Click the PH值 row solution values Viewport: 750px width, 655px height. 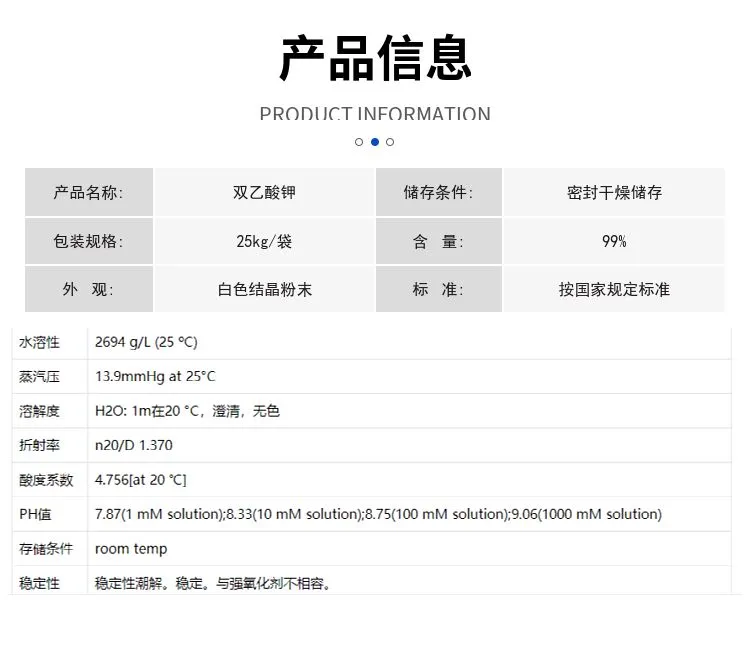[378, 514]
